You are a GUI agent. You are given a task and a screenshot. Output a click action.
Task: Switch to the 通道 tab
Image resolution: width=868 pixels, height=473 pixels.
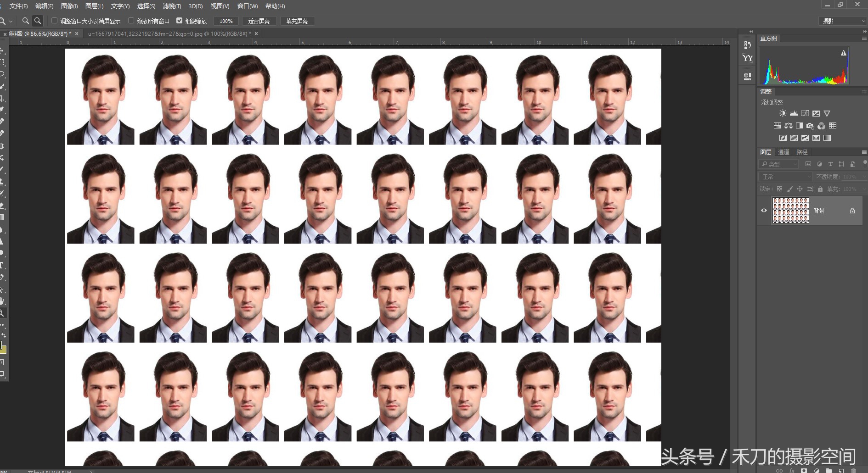(x=783, y=152)
